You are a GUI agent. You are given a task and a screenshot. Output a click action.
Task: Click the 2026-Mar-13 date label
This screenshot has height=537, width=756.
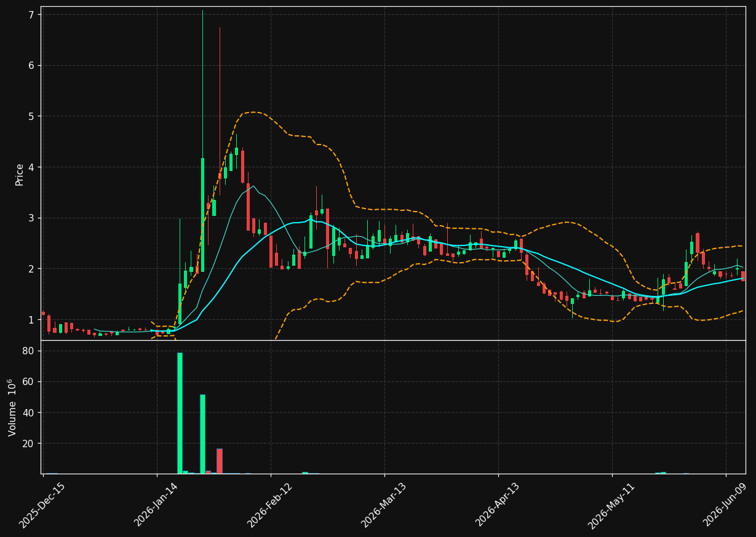383,506
